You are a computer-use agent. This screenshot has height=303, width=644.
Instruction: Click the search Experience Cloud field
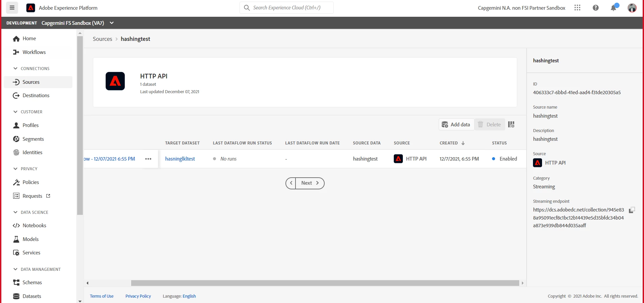(x=286, y=8)
